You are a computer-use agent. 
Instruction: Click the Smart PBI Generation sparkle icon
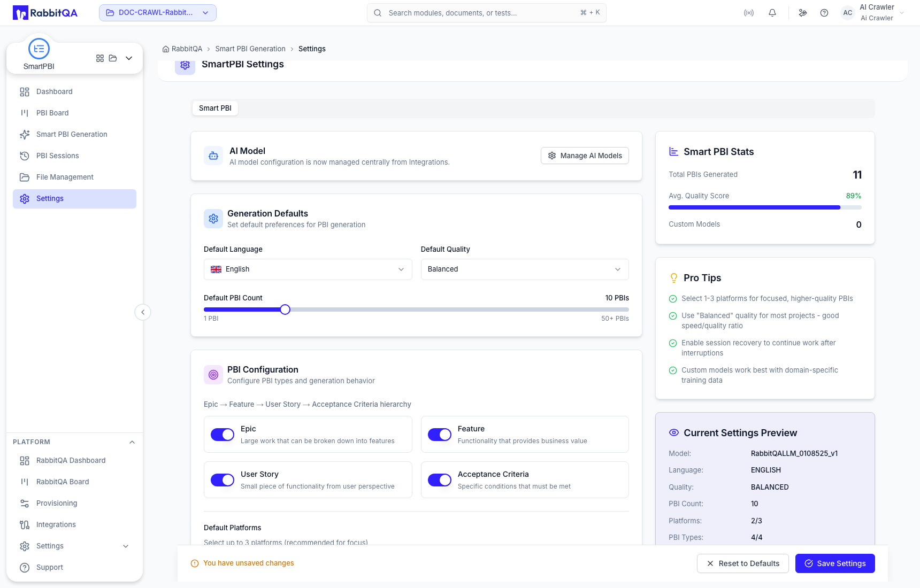[x=25, y=135]
